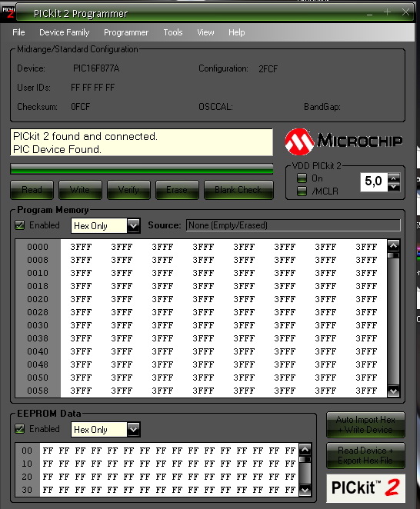Click the last byte in EEPROM row 30
420x509 pixels.
[x=290, y=490]
